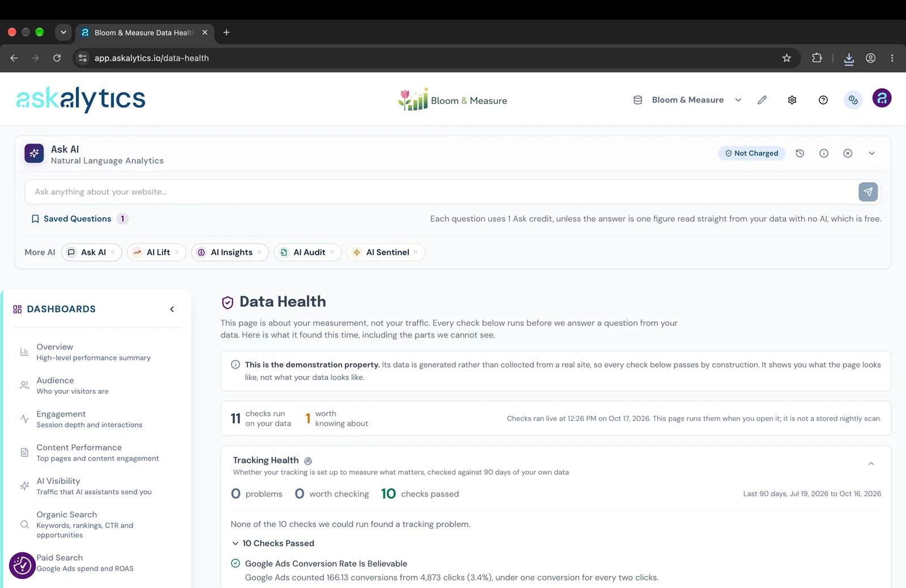906x588 pixels.
Task: Open the Ask AI chip
Action: (92, 252)
